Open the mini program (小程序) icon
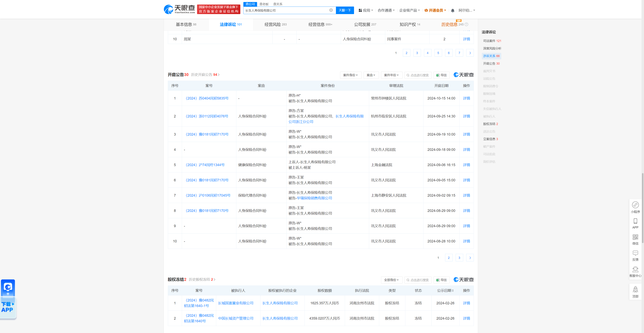 pos(635,208)
